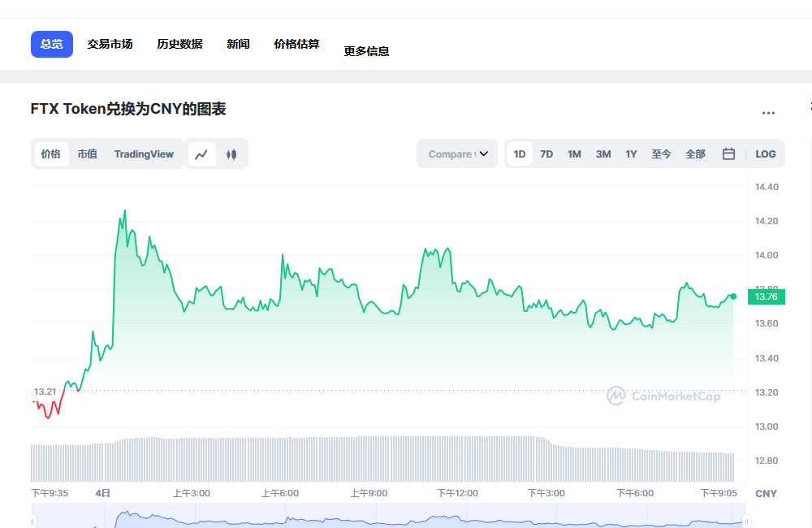Viewport: 812px width, 528px height.
Task: Click the opening price label 13.21
Action: coord(45,392)
